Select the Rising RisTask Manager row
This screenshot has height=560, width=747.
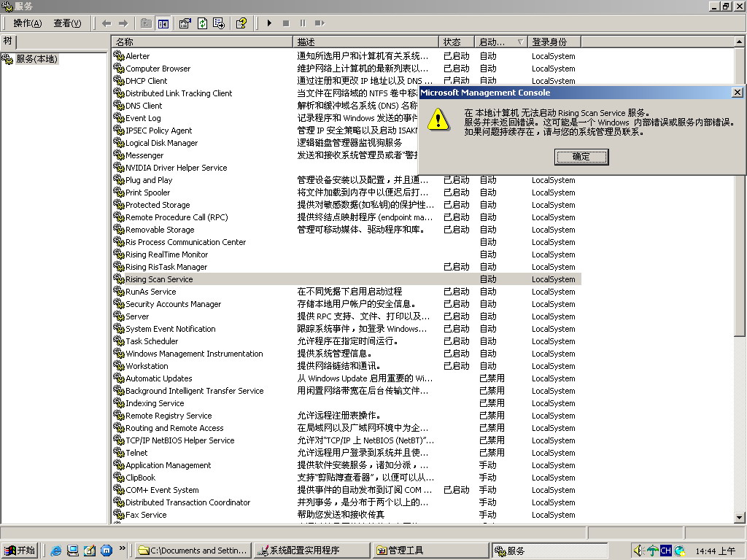(347, 267)
